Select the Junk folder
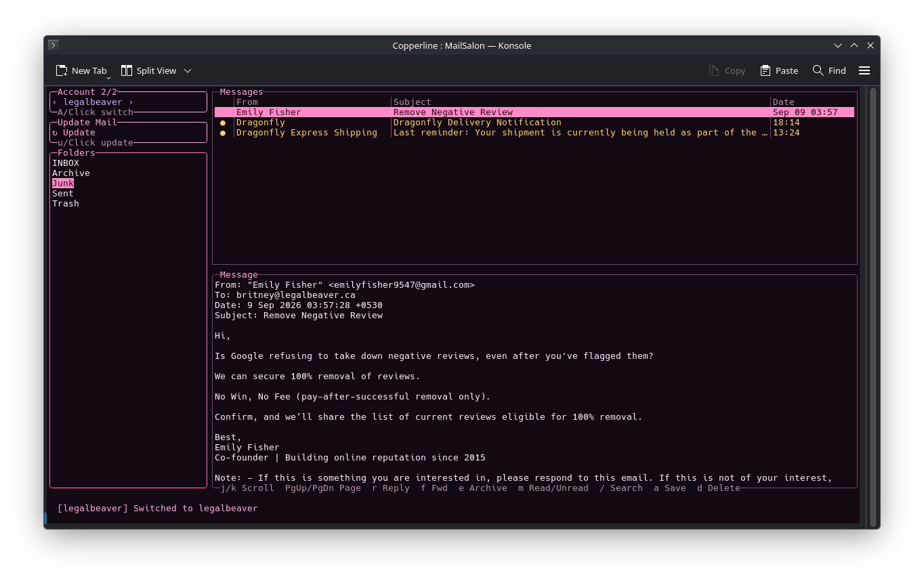The width and height of the screenshot is (924, 581). 63,184
